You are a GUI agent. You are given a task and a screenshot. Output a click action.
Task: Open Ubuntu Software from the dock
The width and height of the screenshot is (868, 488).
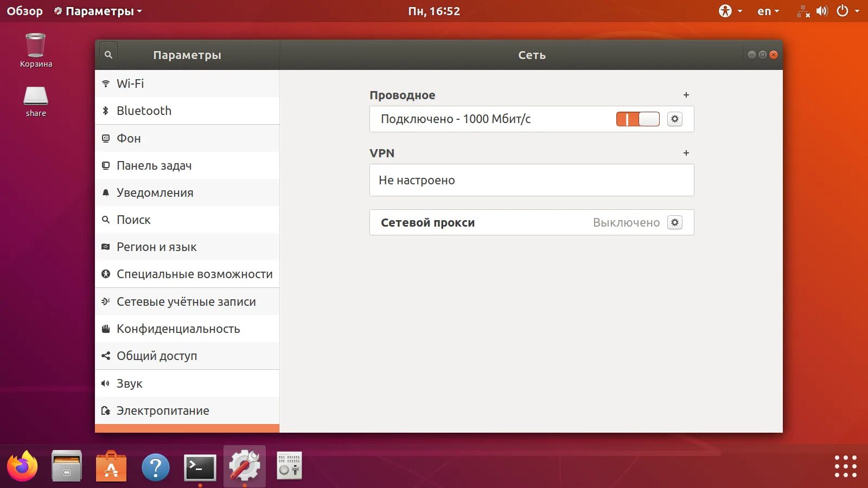[111, 466]
